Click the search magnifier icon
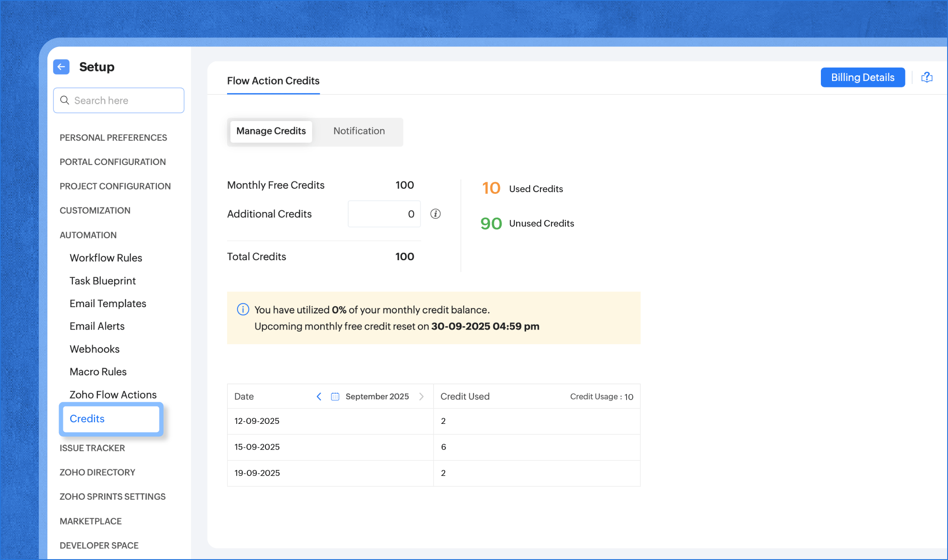This screenshot has width=948, height=560. tap(65, 100)
